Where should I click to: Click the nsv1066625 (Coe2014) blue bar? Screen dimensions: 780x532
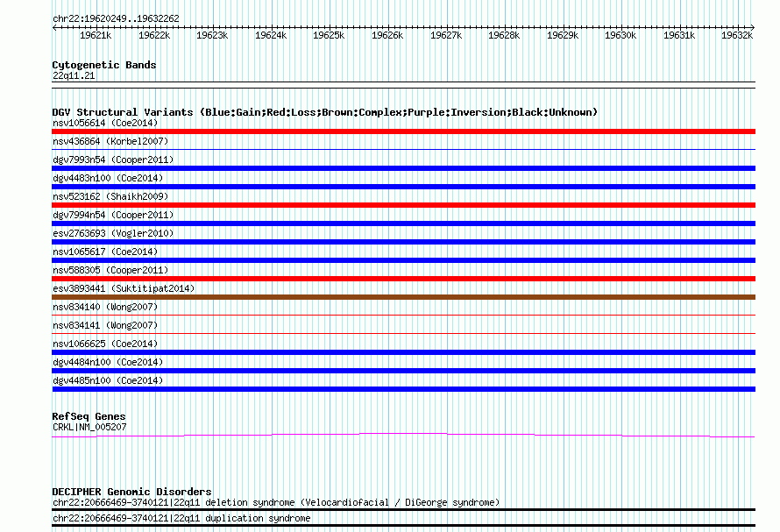(403, 352)
